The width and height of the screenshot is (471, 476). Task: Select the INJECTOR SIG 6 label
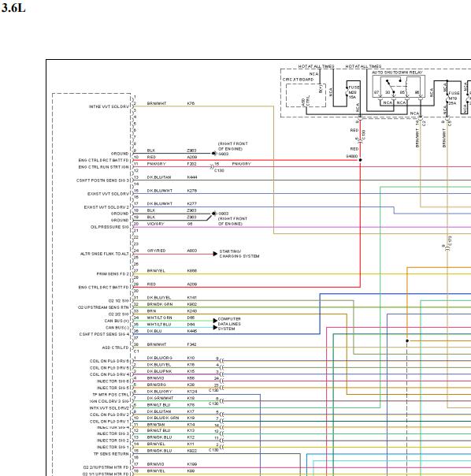113,381
